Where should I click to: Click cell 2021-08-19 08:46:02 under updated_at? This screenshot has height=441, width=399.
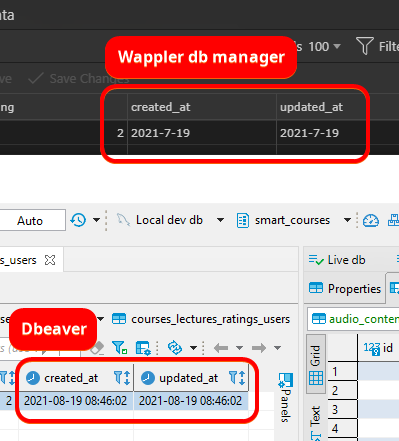coord(191,401)
